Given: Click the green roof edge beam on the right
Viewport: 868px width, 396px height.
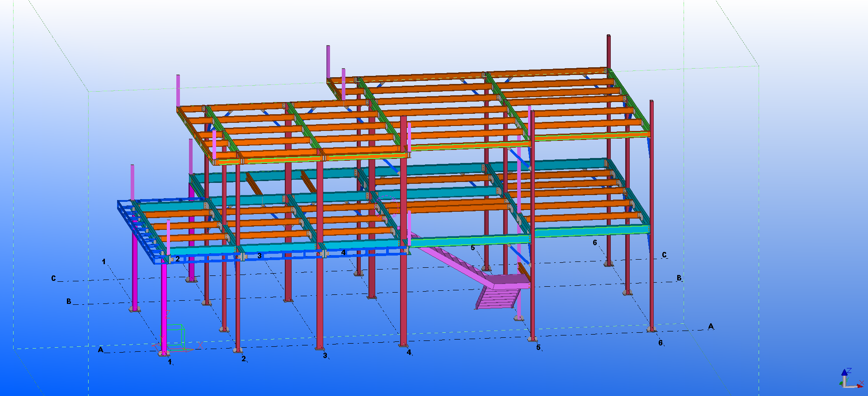Looking at the screenshot, I should [631, 102].
